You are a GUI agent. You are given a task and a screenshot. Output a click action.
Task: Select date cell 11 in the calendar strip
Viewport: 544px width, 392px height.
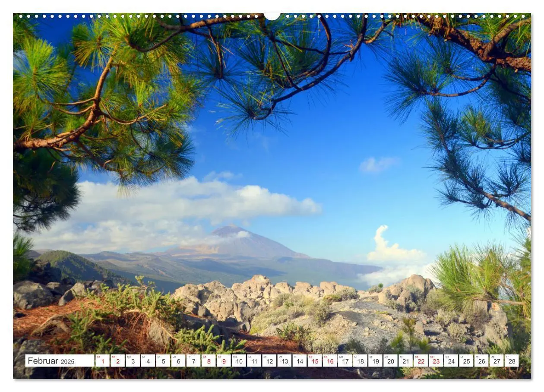[x=253, y=361]
